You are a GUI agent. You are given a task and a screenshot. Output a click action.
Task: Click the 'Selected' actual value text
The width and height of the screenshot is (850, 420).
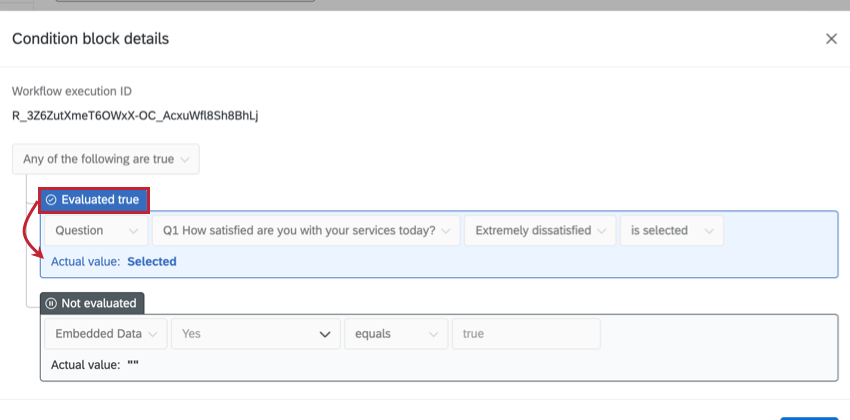coord(152,262)
